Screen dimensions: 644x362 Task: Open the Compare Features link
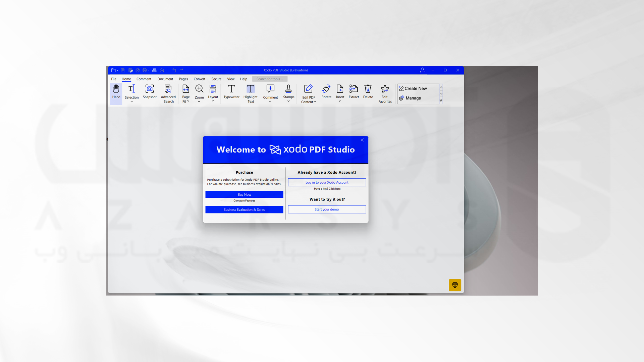(244, 201)
